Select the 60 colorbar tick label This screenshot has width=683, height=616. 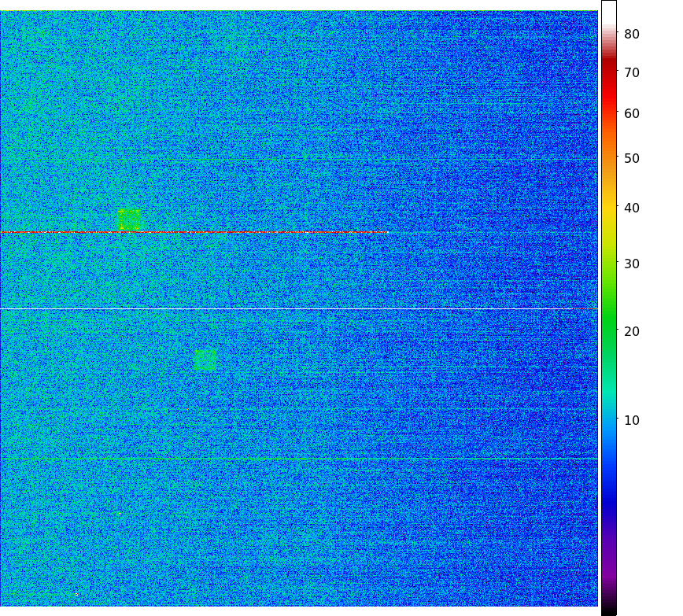632,113
